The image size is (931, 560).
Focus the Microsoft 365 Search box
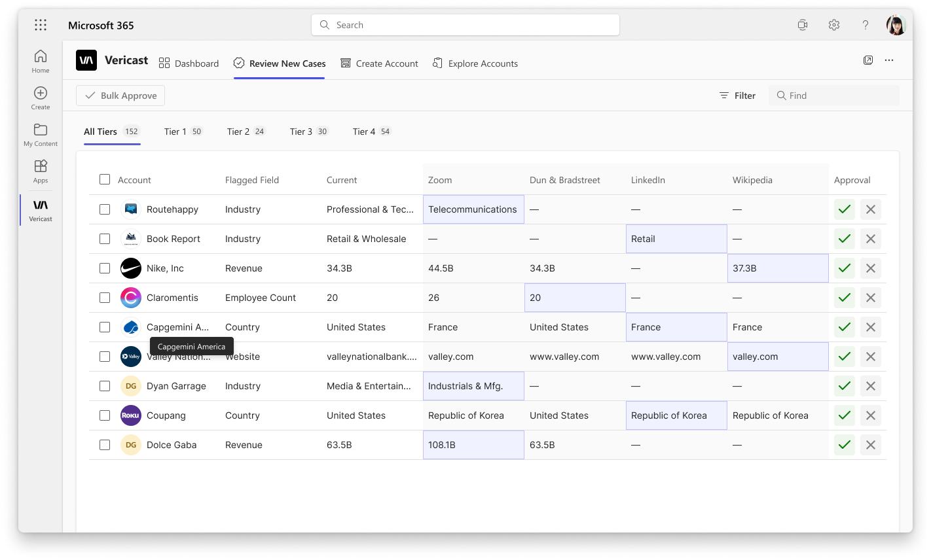click(x=465, y=25)
